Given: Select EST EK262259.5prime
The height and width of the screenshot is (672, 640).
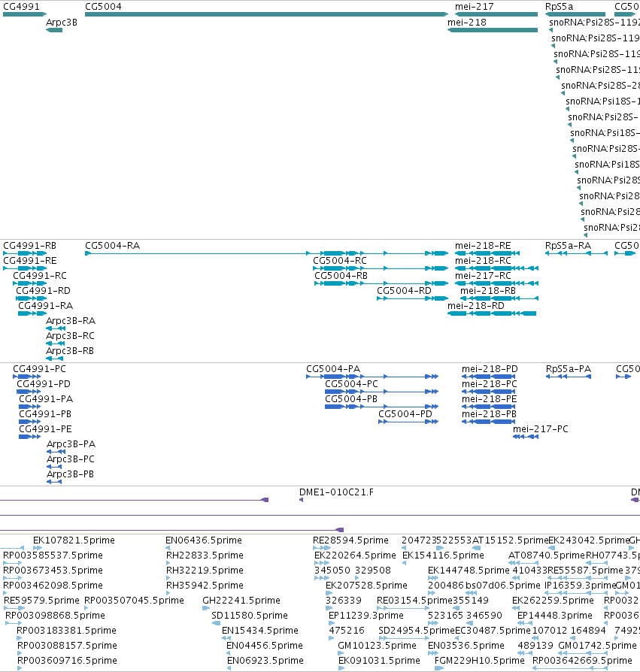Looking at the screenshot, I should 553,600.
